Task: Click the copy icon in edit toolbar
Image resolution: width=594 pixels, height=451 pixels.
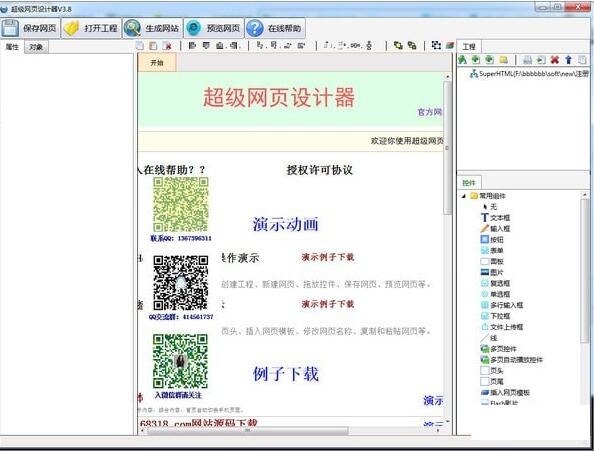Action: (x=140, y=45)
